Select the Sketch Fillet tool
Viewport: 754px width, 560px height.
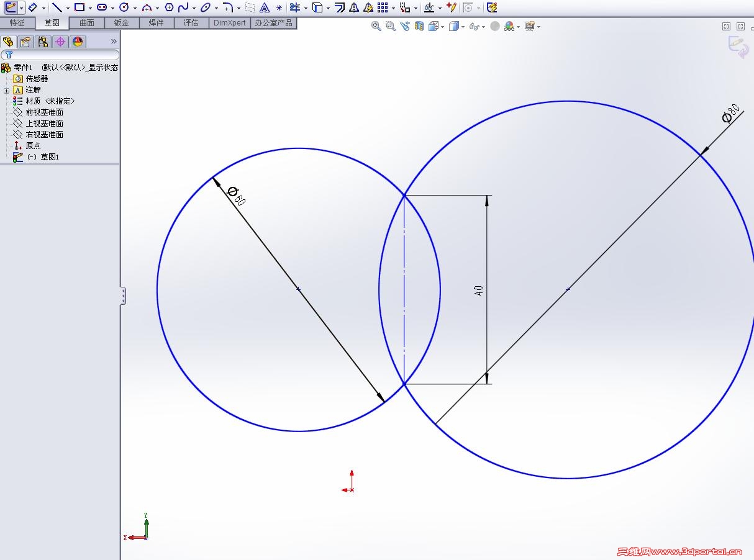(228, 7)
